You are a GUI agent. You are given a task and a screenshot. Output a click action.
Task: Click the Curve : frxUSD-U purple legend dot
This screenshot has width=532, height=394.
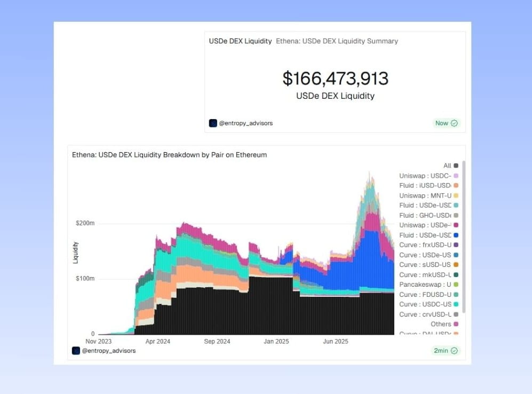point(456,245)
